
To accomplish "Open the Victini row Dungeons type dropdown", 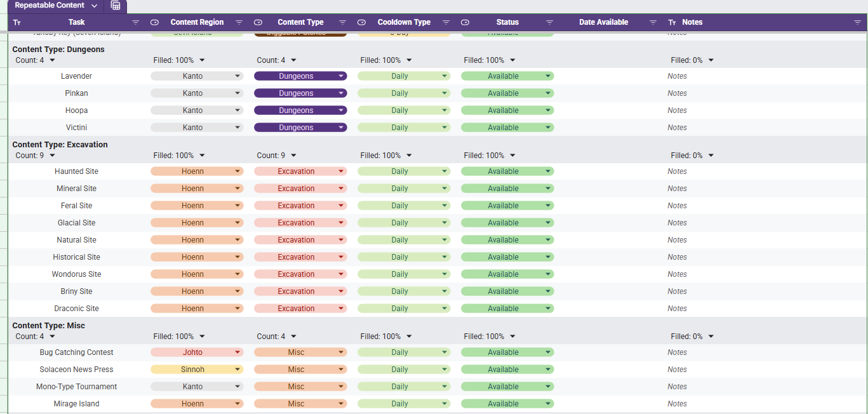I will 341,128.
